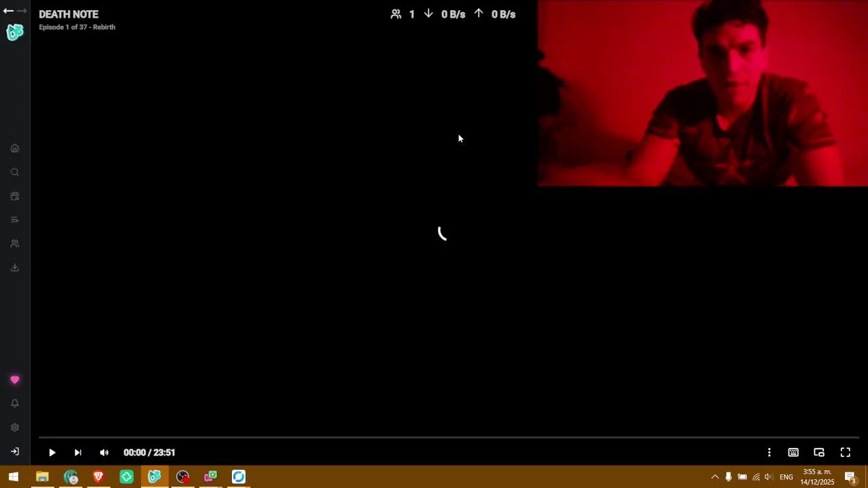868x488 pixels.
Task: Click the video seek bar
Action: point(449,438)
